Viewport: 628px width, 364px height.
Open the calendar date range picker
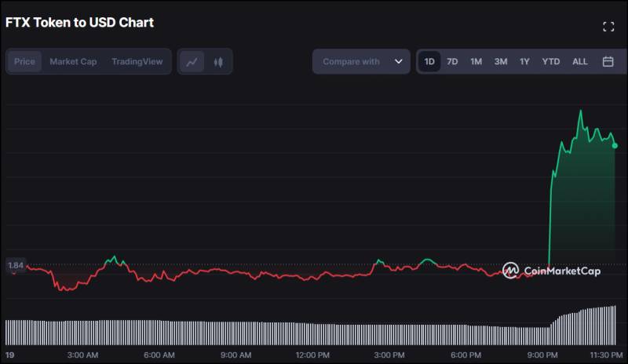(608, 61)
